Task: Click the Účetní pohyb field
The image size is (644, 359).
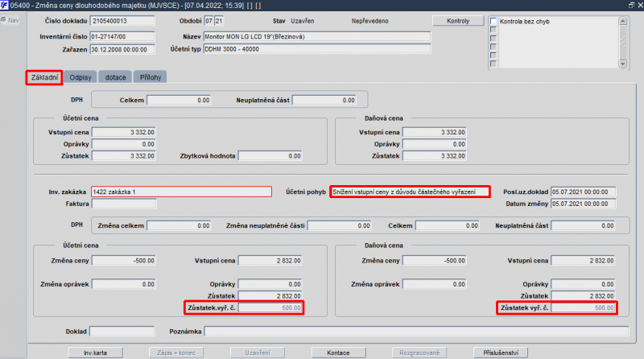Action: [x=410, y=192]
